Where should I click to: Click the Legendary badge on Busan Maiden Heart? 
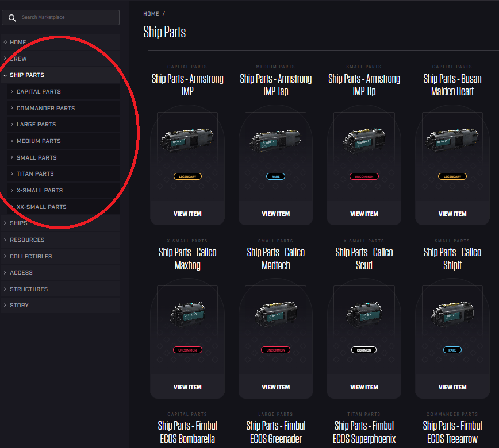(x=452, y=176)
